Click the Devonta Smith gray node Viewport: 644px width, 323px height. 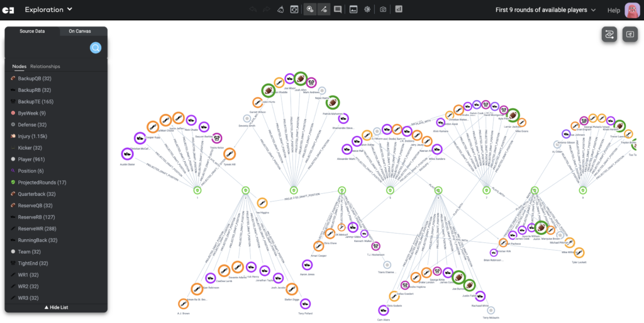[247, 119]
